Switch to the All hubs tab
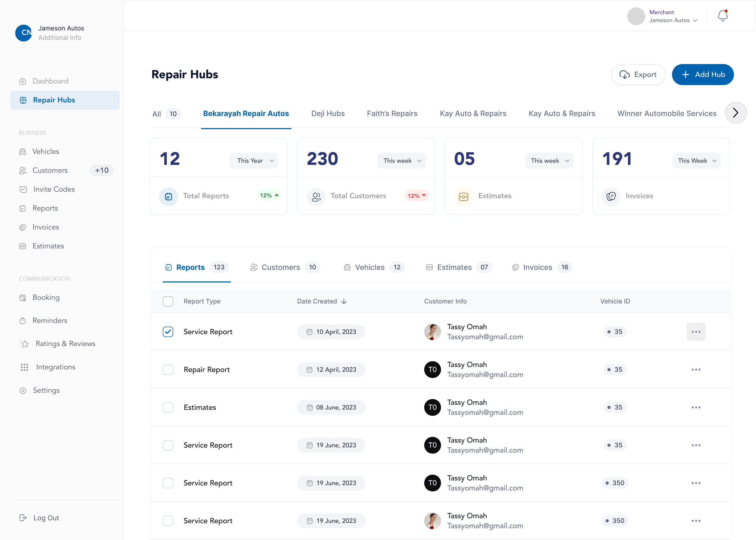756x540 pixels. tap(166, 114)
